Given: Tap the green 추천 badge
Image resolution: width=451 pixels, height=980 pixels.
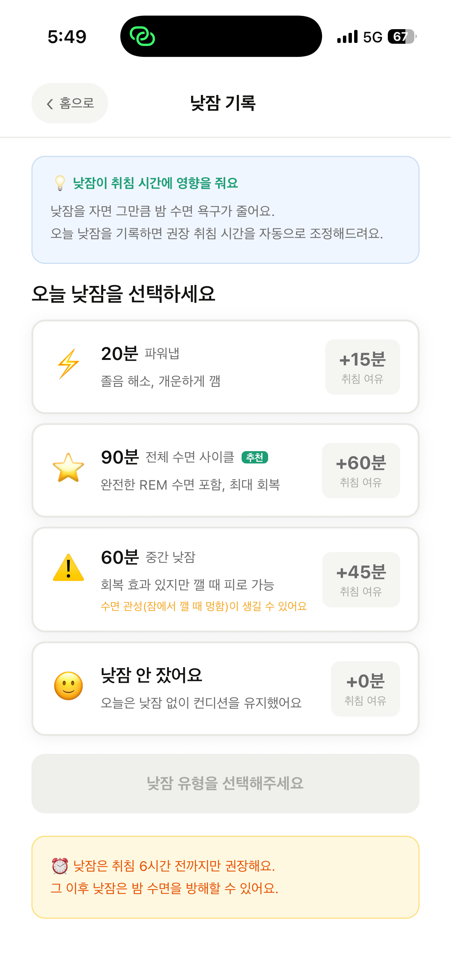Looking at the screenshot, I should click(x=255, y=457).
